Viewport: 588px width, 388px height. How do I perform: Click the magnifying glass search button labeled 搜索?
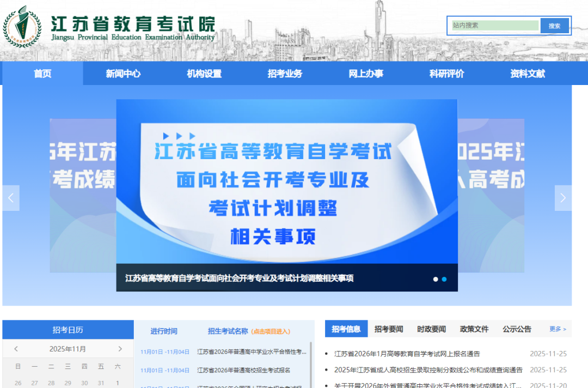pyautogui.click(x=554, y=25)
